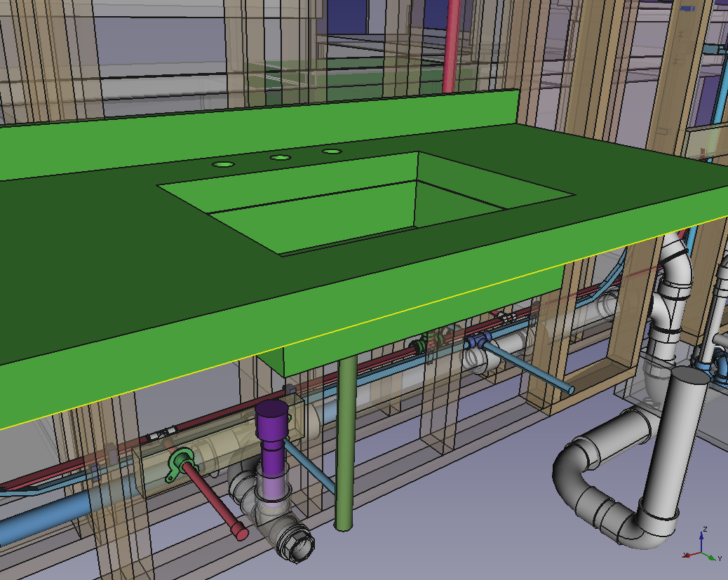Select the right faucet hole on countertop

pyautogui.click(x=332, y=151)
